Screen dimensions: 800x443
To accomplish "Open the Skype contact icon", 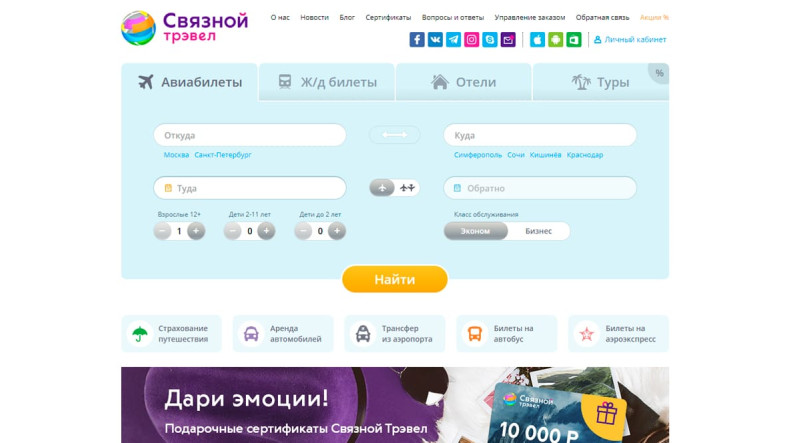I will [490, 40].
